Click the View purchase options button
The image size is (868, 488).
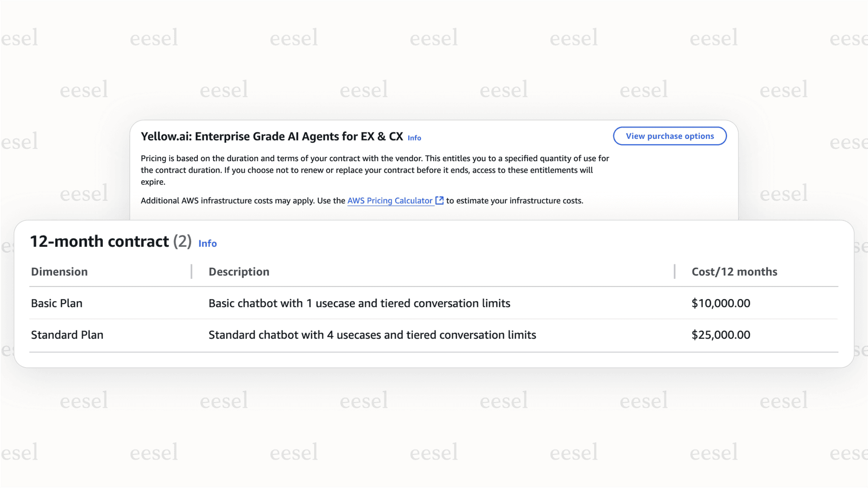(670, 136)
